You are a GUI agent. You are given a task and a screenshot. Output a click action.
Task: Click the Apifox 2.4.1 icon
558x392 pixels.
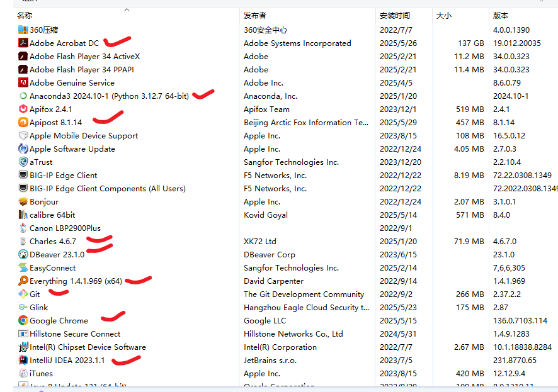click(x=23, y=109)
